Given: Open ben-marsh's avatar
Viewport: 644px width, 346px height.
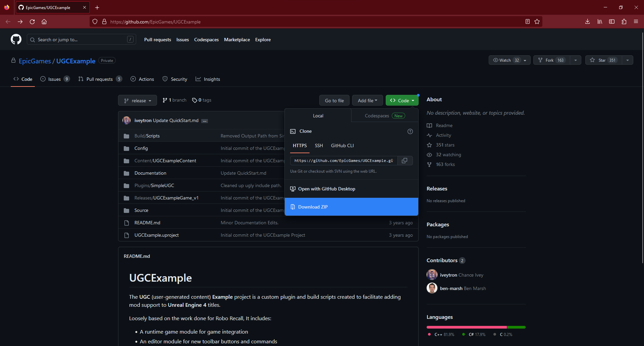Looking at the screenshot, I should (x=432, y=288).
